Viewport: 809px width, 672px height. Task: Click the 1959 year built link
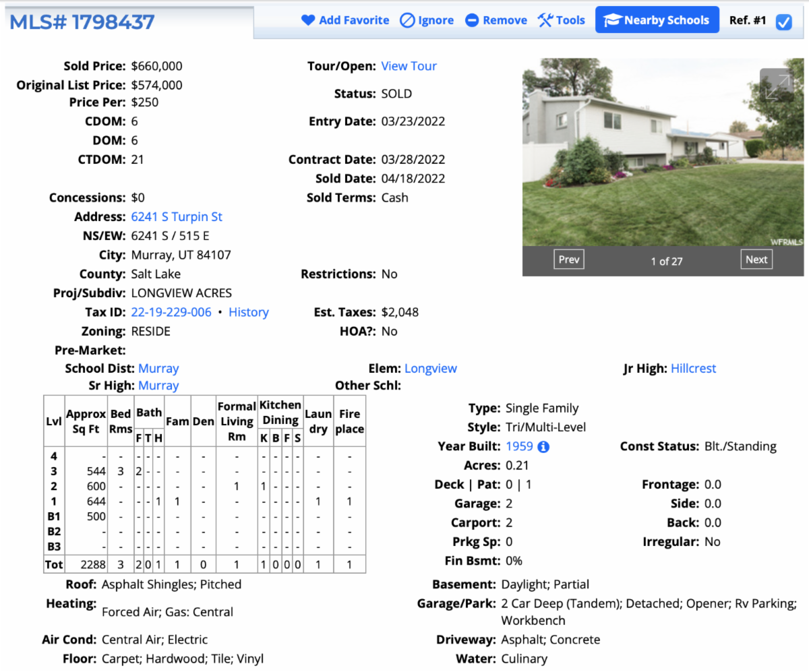click(518, 446)
